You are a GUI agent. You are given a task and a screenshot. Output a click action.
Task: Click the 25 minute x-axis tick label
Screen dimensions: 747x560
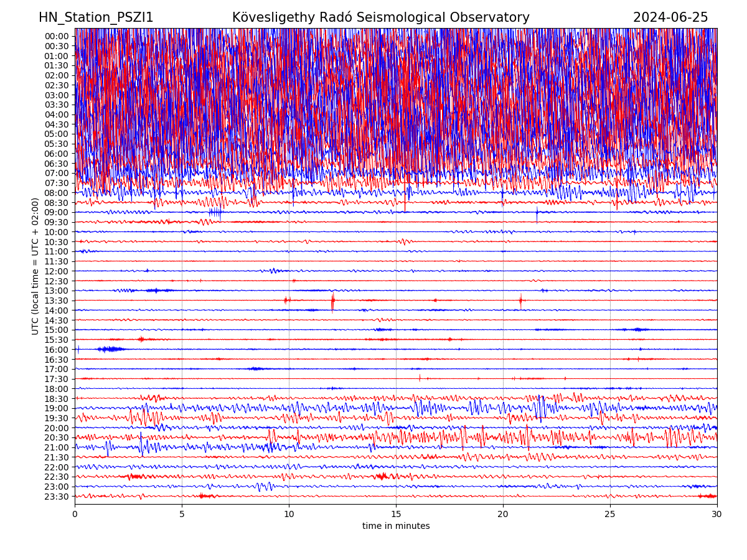click(x=610, y=514)
